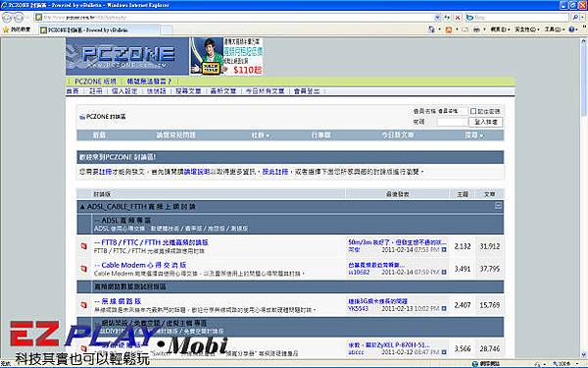Click the search magnifier next to Bing box
This screenshot has width=588, height=368.
pyautogui.click(x=575, y=18)
